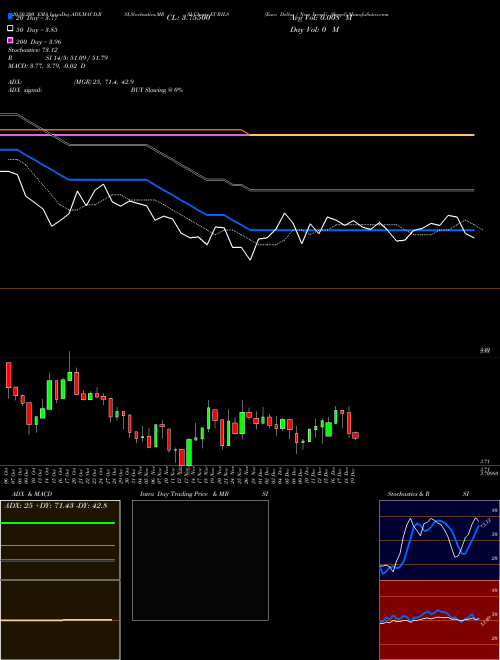
Task: Click 'ADX: 25 +DY: 71.43 -DY: 42.8' header
Action: point(56,505)
